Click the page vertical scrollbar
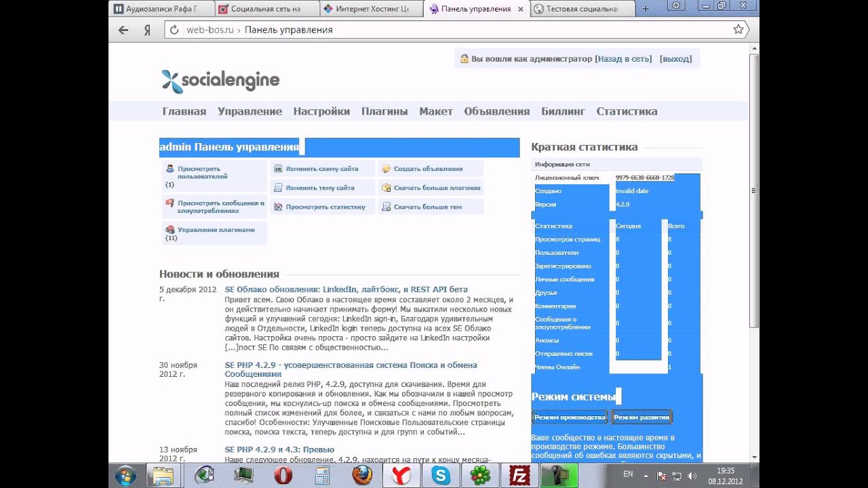 pos(754,190)
